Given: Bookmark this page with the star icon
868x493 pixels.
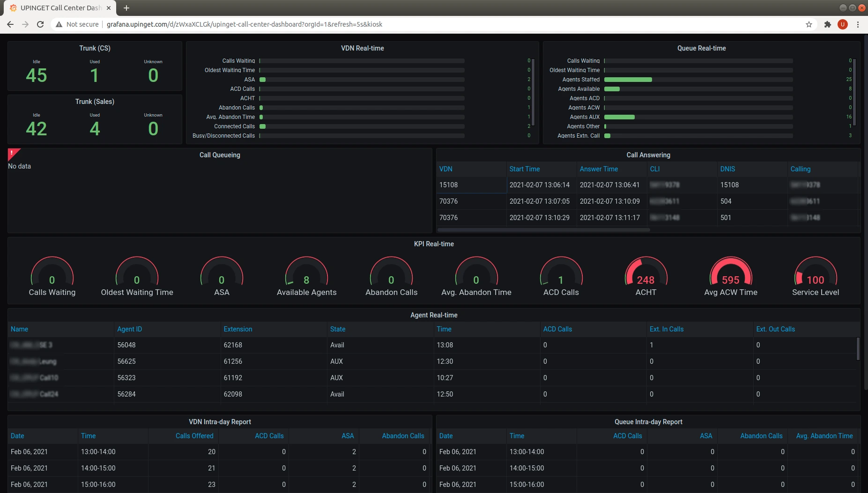Looking at the screenshot, I should click(809, 24).
